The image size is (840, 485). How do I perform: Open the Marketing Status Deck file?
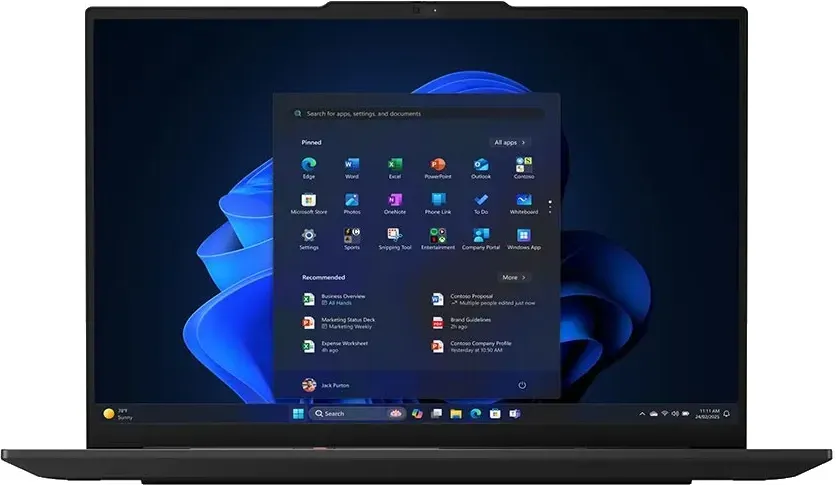tap(339, 323)
